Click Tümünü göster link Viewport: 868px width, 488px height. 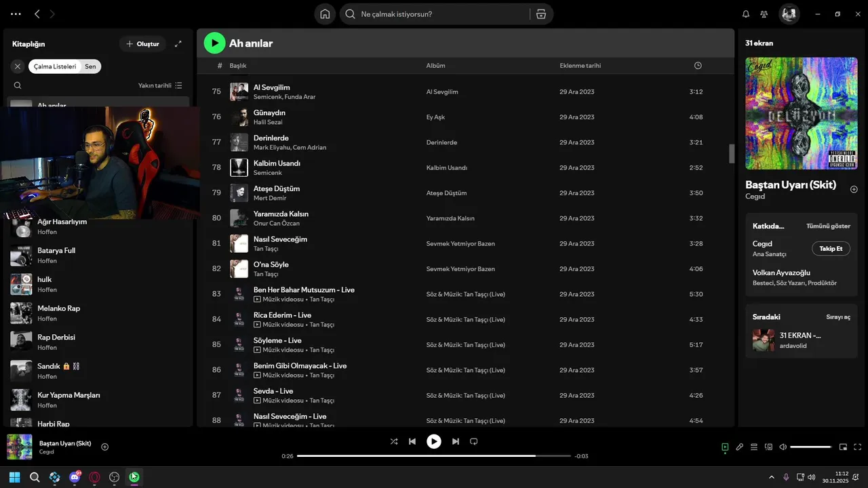click(x=828, y=226)
